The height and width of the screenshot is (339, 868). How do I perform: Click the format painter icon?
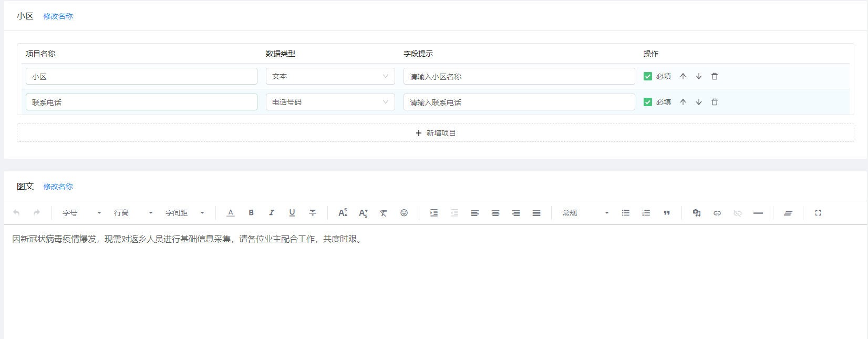tap(788, 213)
